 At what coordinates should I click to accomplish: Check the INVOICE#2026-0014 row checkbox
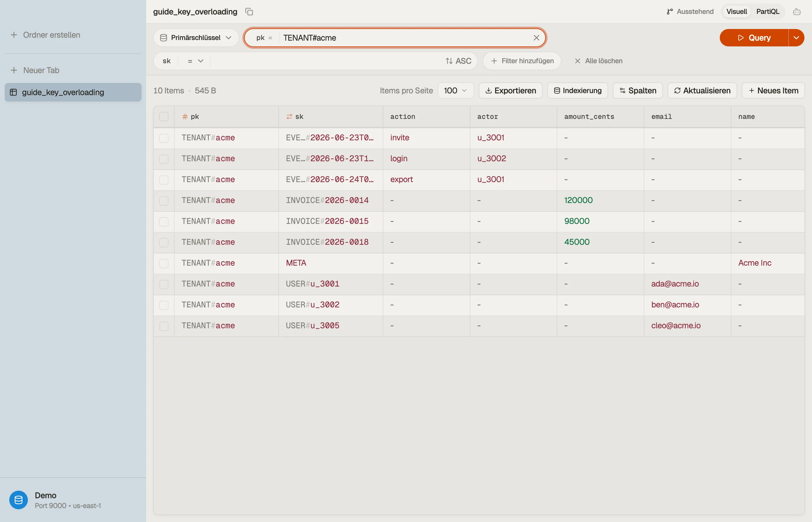(x=164, y=201)
